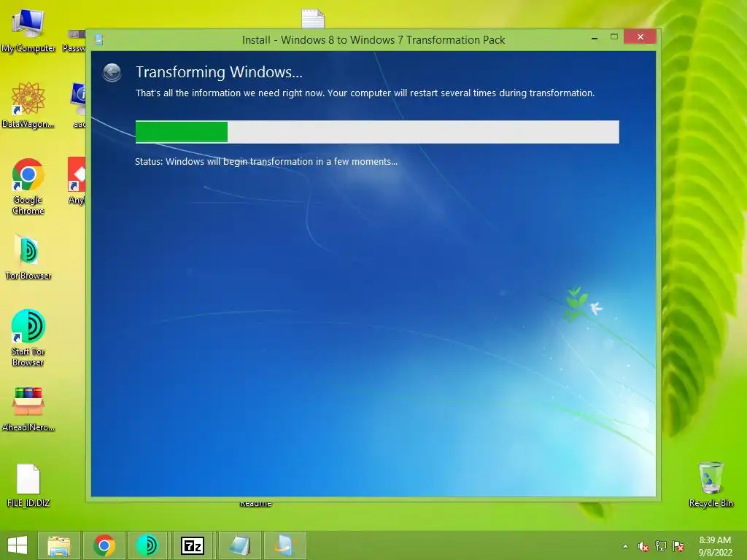Screen dimensions: 747x560
Task: Click the installer title bar icon
Action: coord(99,39)
